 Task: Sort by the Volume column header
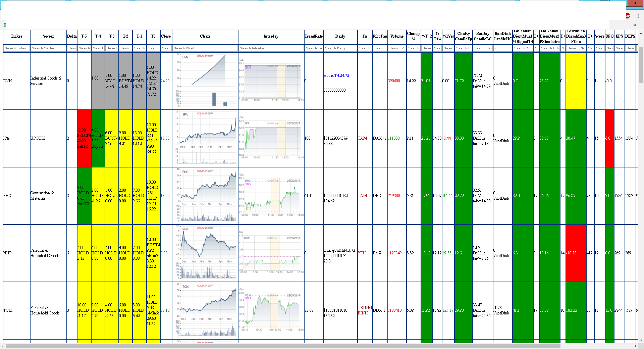tap(397, 36)
